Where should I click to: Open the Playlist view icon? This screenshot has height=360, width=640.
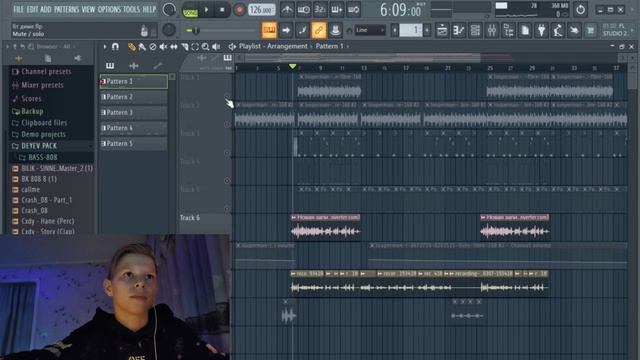click(442, 30)
